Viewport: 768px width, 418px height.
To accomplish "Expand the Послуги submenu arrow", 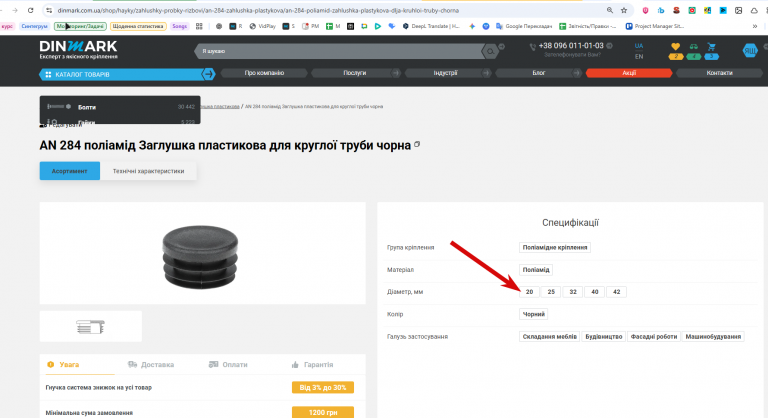I will [396, 73].
